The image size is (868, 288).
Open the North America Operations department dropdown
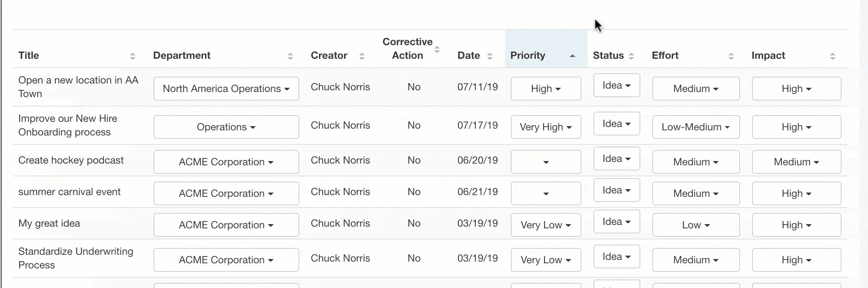[x=226, y=89]
